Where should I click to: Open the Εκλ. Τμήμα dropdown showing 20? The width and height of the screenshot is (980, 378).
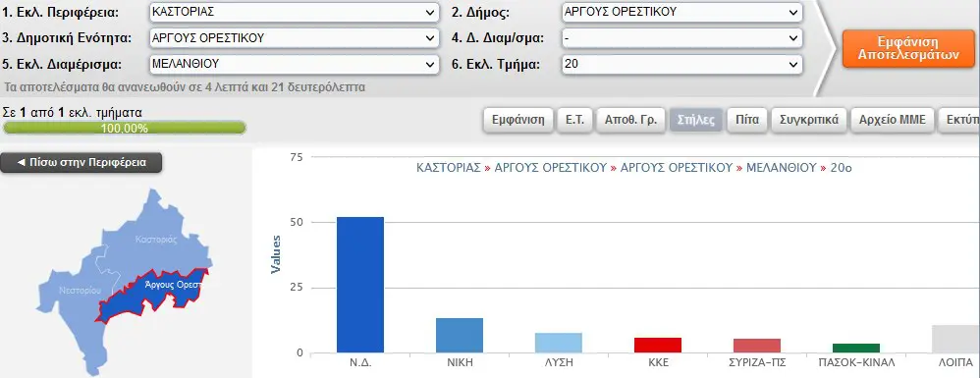[x=681, y=64]
